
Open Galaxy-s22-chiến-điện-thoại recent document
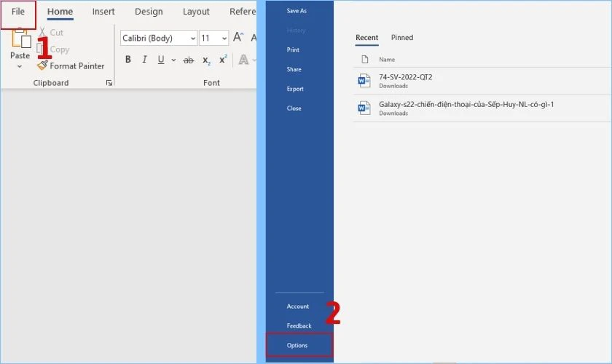[x=482, y=108]
